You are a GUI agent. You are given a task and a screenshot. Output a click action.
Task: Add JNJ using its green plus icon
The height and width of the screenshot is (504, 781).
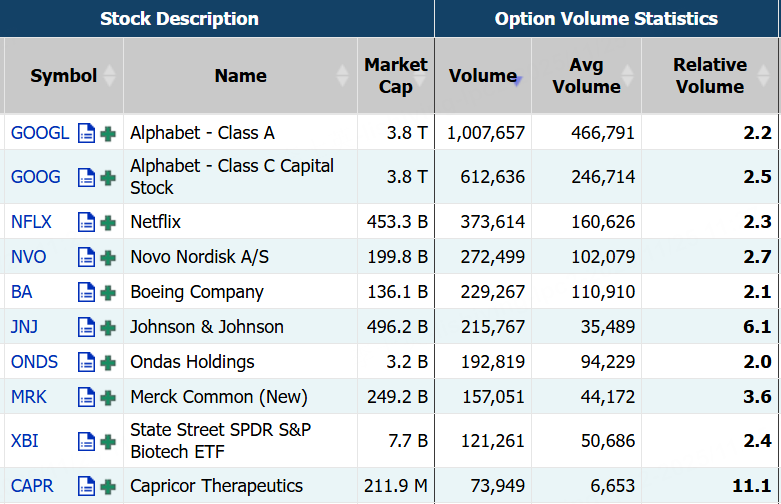[108, 328]
